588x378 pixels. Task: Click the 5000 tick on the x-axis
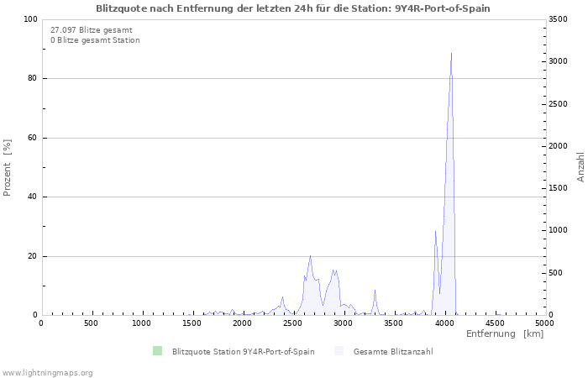click(x=544, y=323)
